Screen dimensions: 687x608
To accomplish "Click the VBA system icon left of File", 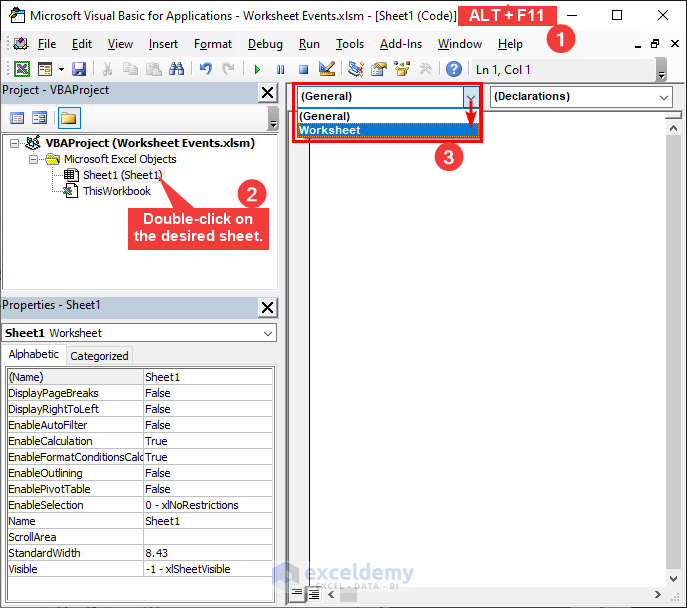I will point(21,44).
